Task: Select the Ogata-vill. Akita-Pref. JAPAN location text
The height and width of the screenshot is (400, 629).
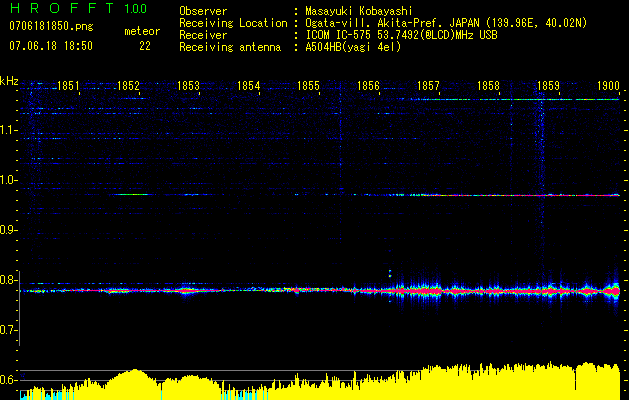Action: coord(446,23)
